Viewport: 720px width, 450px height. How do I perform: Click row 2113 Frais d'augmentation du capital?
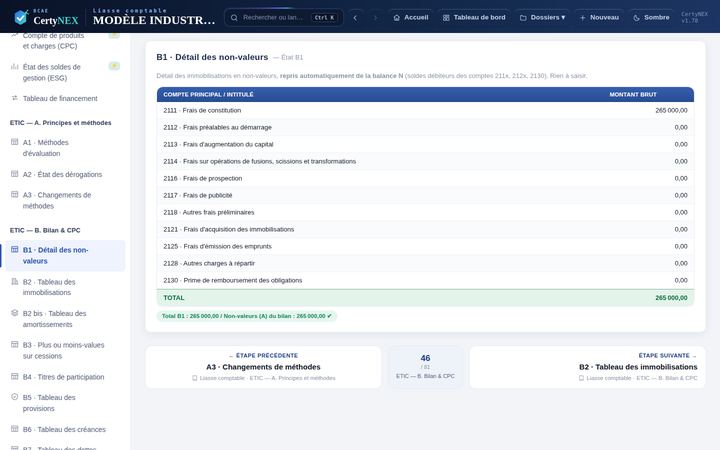425,144
